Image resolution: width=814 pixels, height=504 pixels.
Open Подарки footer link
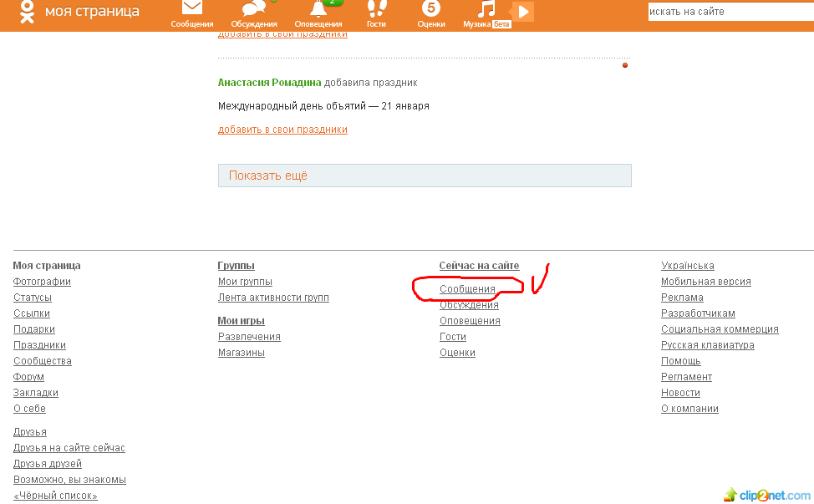pyautogui.click(x=34, y=329)
